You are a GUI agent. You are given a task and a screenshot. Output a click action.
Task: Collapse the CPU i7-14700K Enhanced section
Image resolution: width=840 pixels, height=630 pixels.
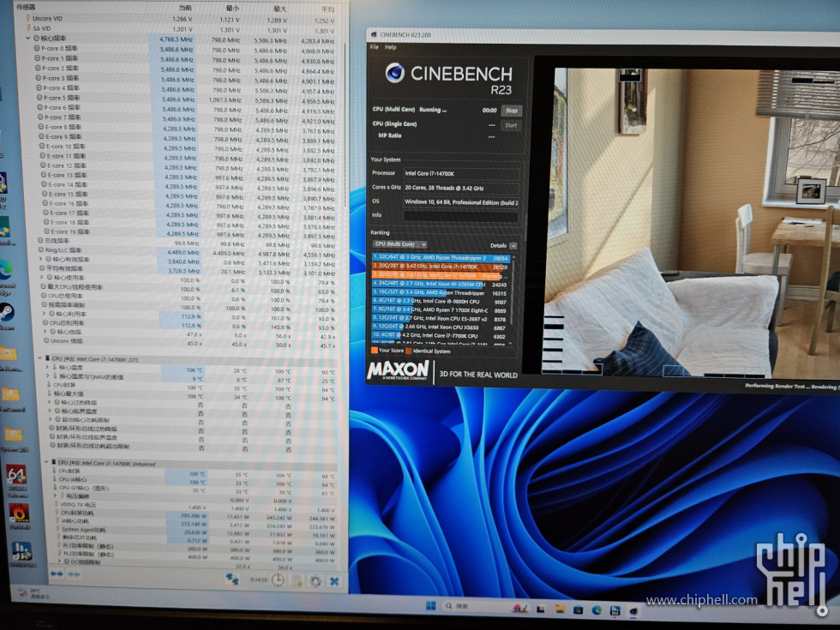[46, 461]
